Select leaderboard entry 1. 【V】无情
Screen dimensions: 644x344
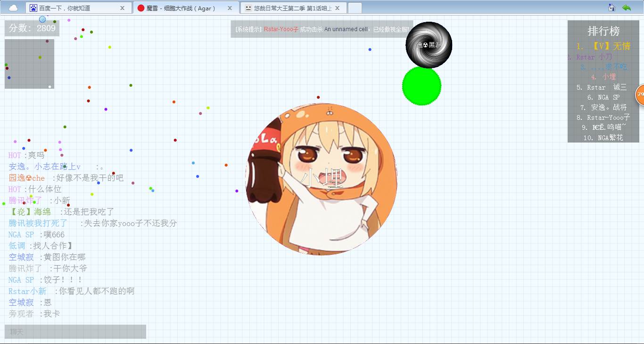tap(603, 46)
